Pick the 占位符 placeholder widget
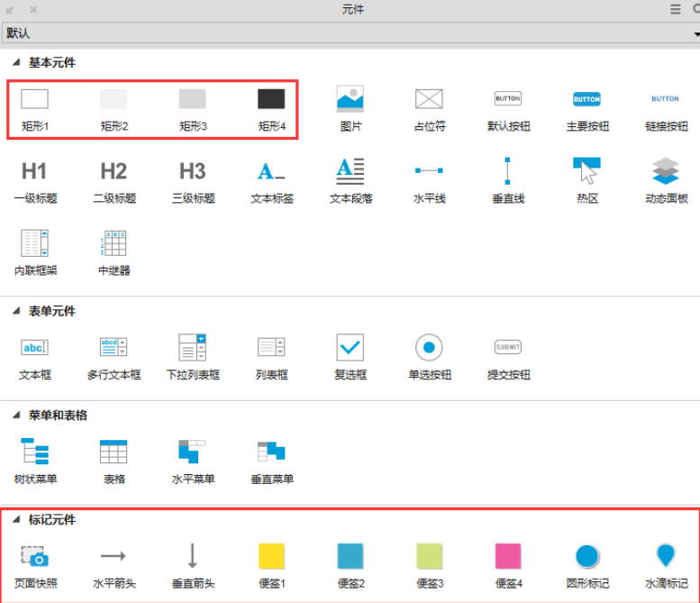Screen dimensions: 700x603 430,109
